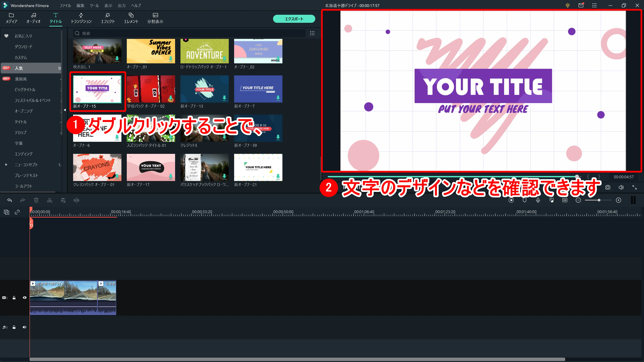
Task: Expand the ニューコンセプト category
Action: (x=6, y=165)
